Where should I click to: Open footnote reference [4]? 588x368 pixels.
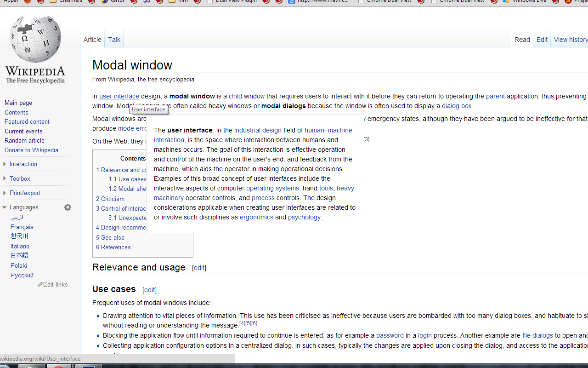point(242,323)
